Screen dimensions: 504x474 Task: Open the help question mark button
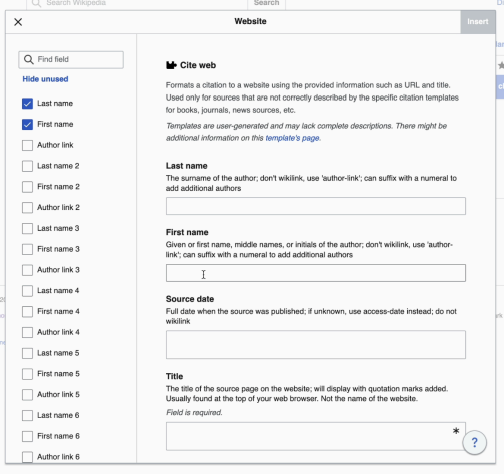point(474,442)
